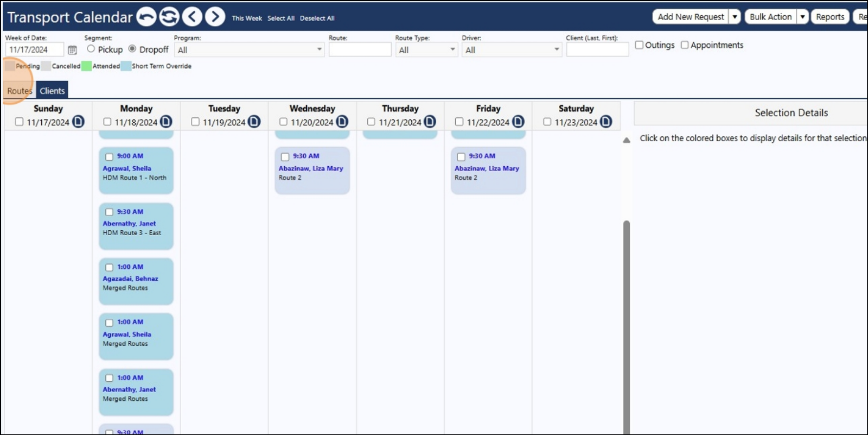Check the Monday 11/18/2024 day checkbox

point(107,122)
